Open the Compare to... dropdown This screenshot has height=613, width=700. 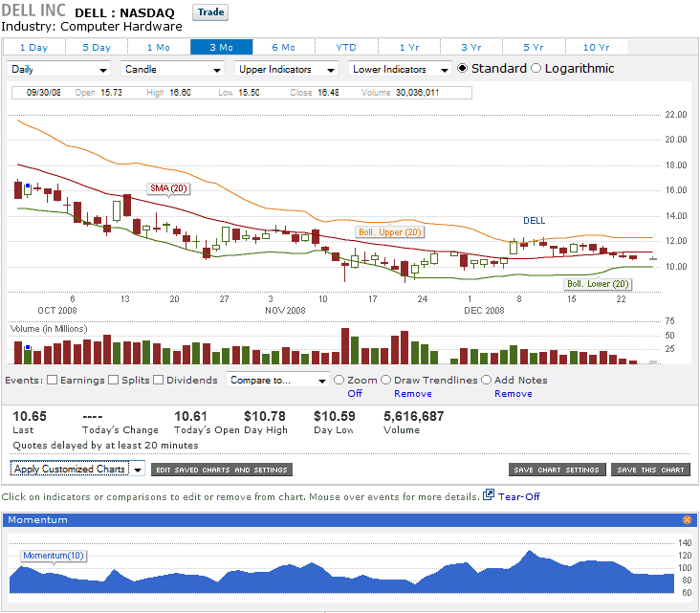[x=277, y=380]
